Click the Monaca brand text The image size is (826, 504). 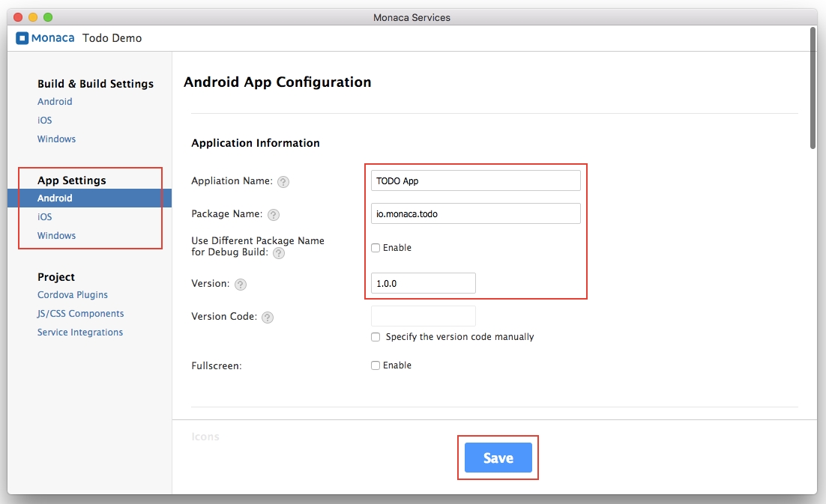coord(52,38)
